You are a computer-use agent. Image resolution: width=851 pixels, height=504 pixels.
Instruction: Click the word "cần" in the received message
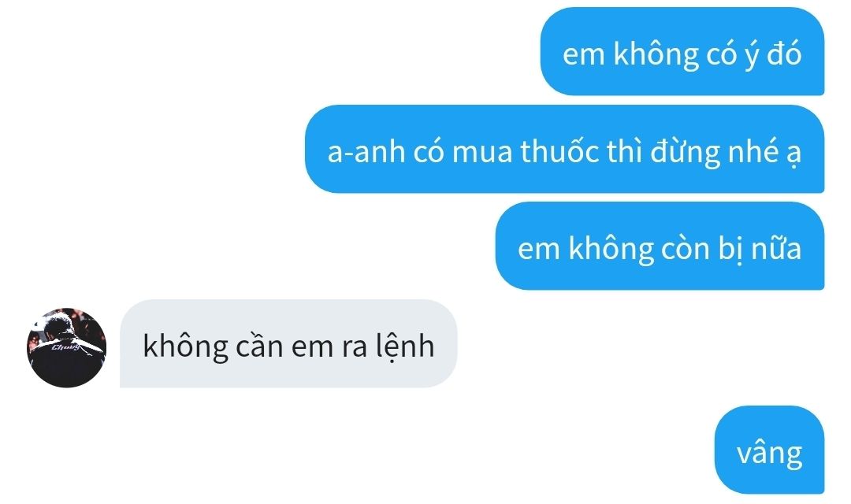pos(259,346)
